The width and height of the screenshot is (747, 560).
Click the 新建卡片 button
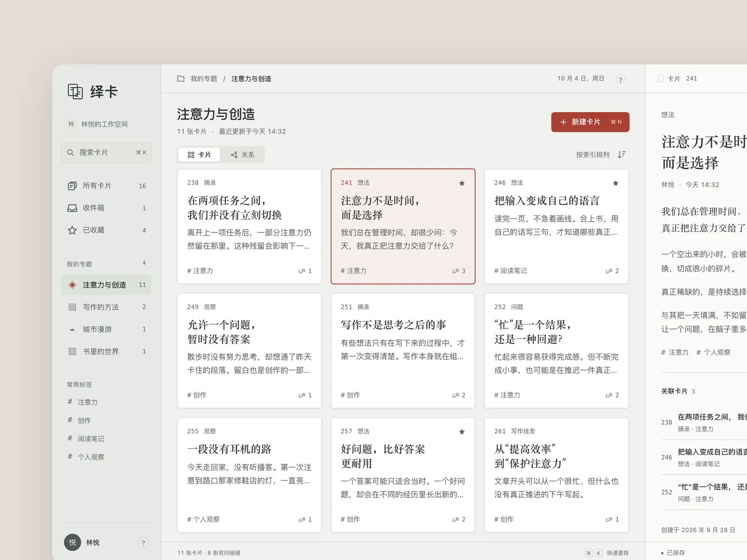(590, 122)
